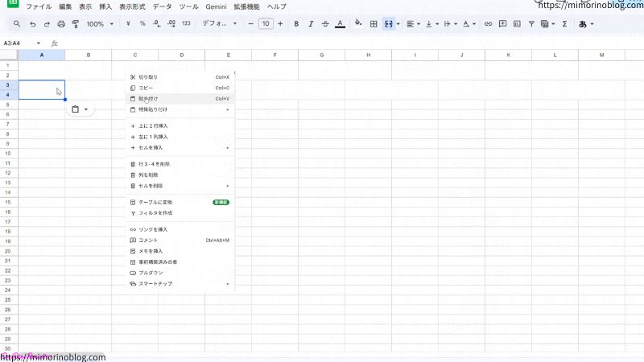Toggle bold formatting
The image size is (644, 362).
tap(296, 24)
